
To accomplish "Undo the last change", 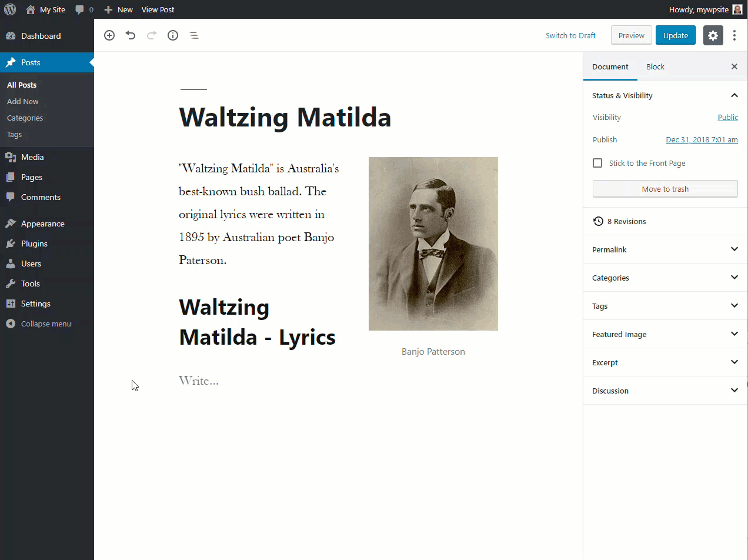I will click(131, 35).
